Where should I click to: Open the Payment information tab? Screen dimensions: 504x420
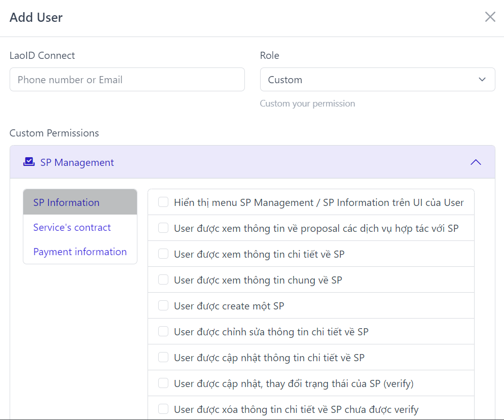point(80,252)
